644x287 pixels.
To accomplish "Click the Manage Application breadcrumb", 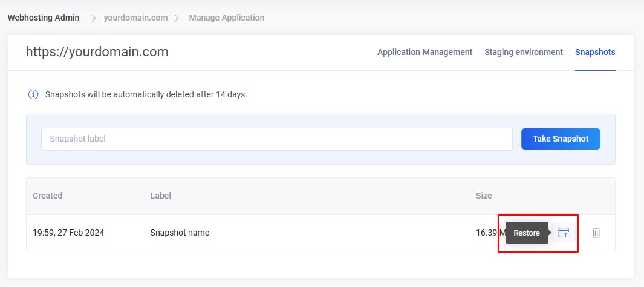I will [226, 18].
